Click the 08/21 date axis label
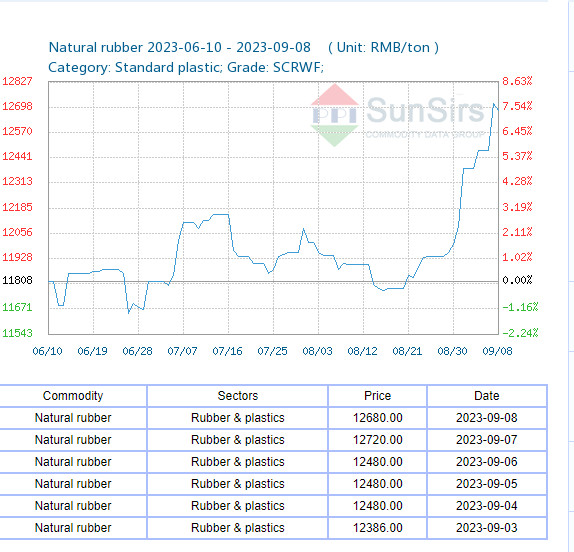This screenshot has height=552, width=574. (x=407, y=351)
